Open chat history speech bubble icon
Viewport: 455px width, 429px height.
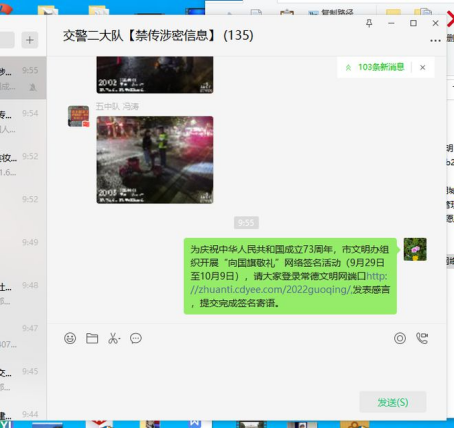pos(136,338)
